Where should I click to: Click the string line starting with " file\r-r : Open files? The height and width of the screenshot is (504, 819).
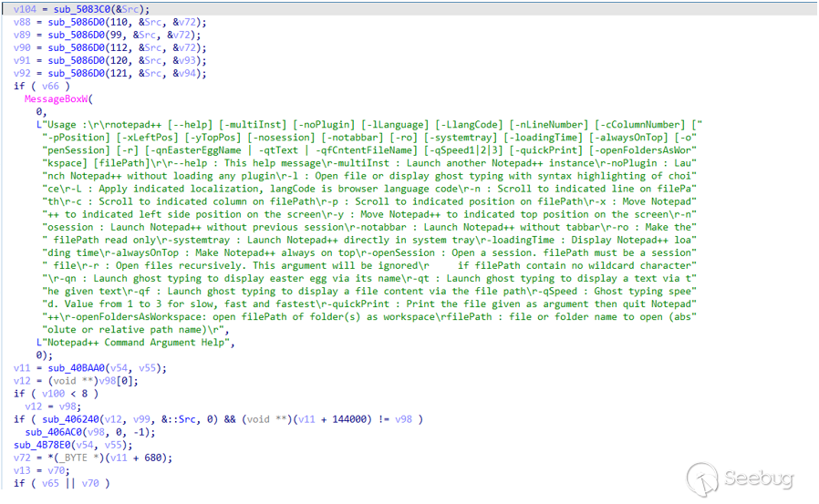tap(369, 265)
